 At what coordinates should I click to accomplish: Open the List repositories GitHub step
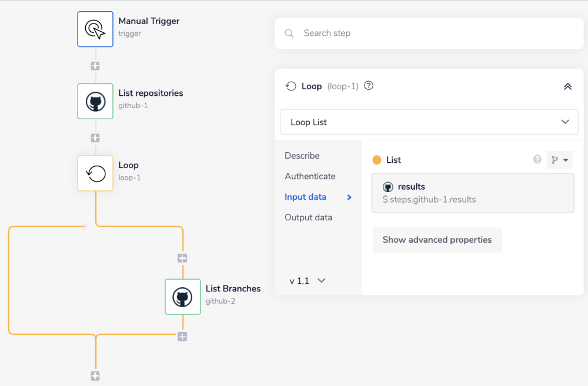(95, 101)
